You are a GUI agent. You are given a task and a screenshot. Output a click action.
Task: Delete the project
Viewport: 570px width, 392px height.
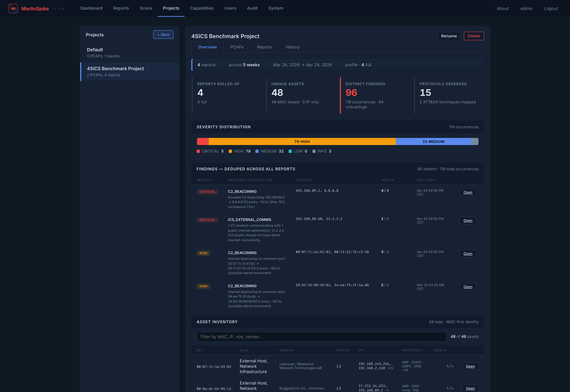point(473,36)
